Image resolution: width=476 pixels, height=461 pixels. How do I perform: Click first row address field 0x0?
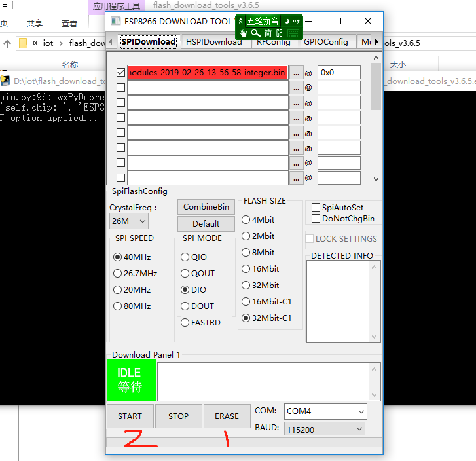(x=339, y=73)
